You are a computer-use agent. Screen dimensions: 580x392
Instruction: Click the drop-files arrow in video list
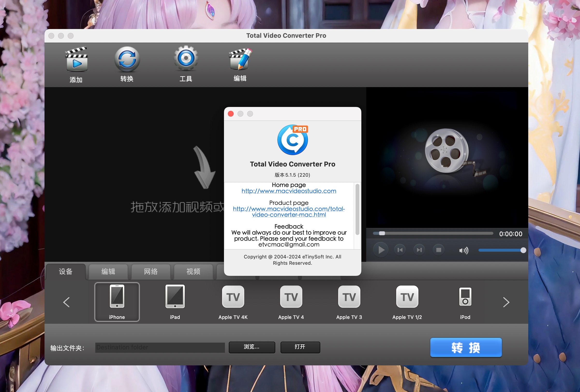(204, 167)
